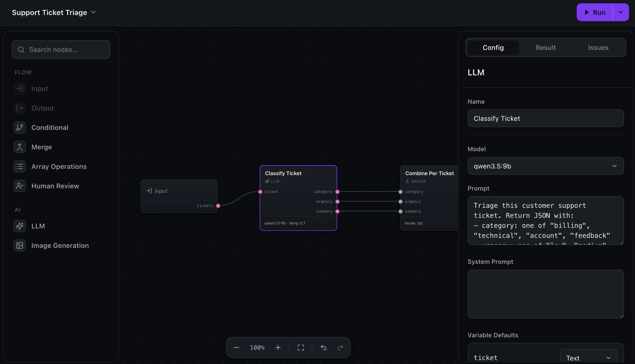
Task: Click the urgency output port on Classify Ticket
Action: (337, 201)
